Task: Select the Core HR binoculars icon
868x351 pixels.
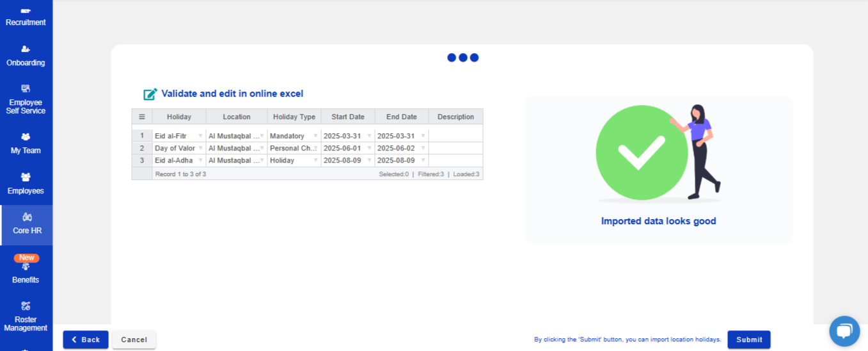Action: click(x=27, y=217)
